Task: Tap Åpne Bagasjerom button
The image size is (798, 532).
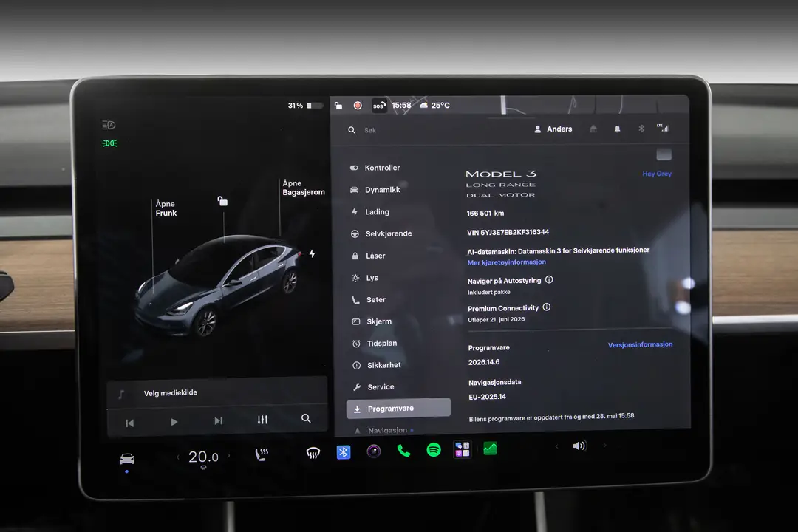Action: 304,188
